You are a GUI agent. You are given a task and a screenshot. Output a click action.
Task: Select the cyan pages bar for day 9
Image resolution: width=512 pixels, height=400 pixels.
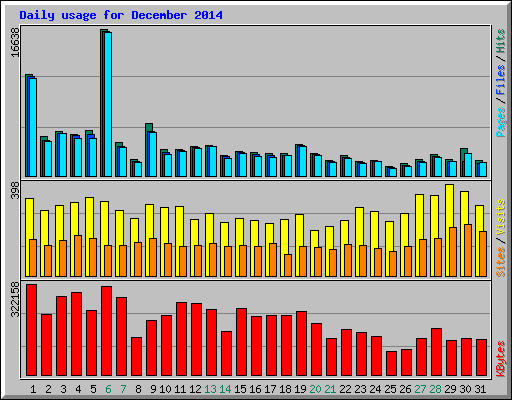(153, 154)
